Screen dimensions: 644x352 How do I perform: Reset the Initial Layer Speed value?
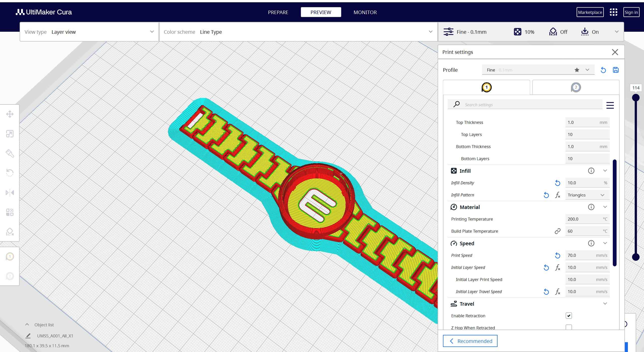[x=546, y=268]
